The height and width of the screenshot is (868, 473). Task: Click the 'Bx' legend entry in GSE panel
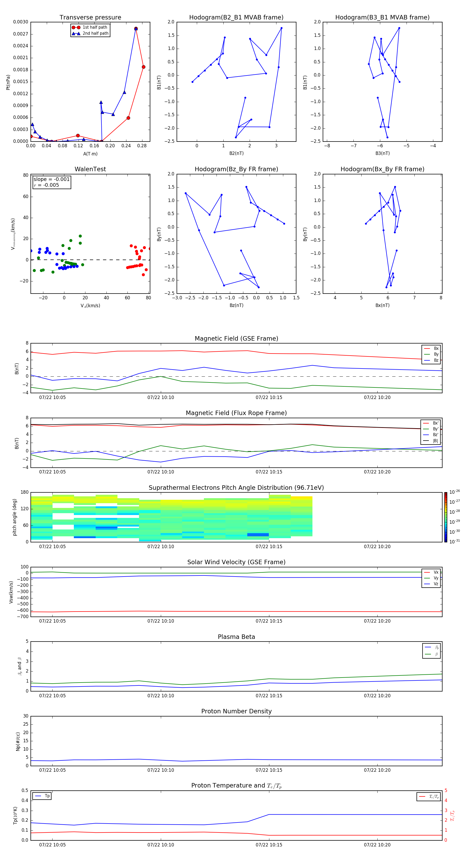pyautogui.click(x=431, y=349)
